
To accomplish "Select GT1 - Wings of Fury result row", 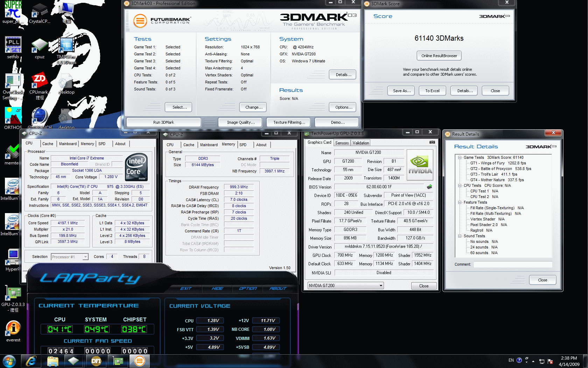I will click(498, 163).
